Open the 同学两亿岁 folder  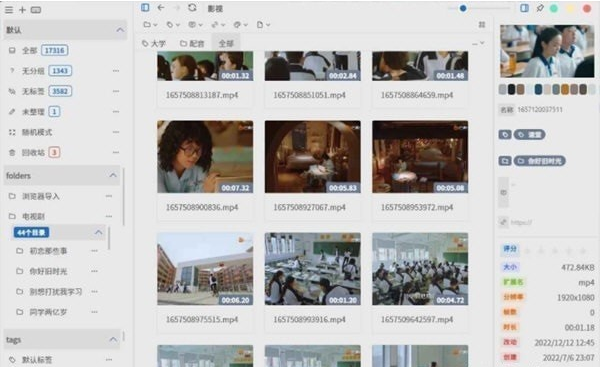click(42, 312)
